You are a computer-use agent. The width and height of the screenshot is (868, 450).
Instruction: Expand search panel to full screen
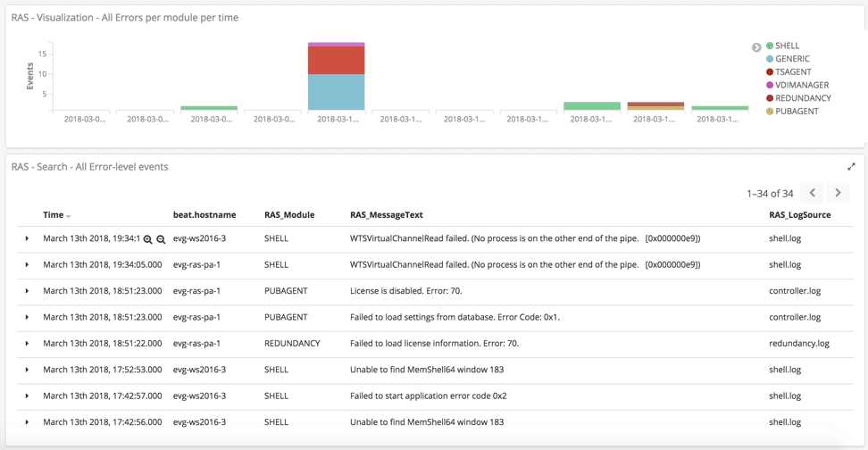[x=851, y=167]
